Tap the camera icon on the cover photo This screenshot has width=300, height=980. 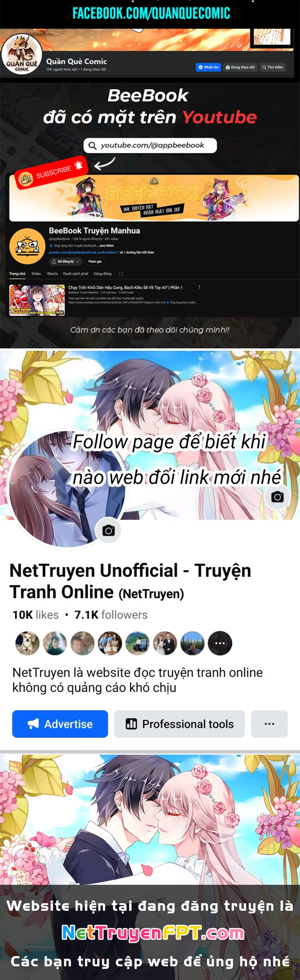point(277,496)
